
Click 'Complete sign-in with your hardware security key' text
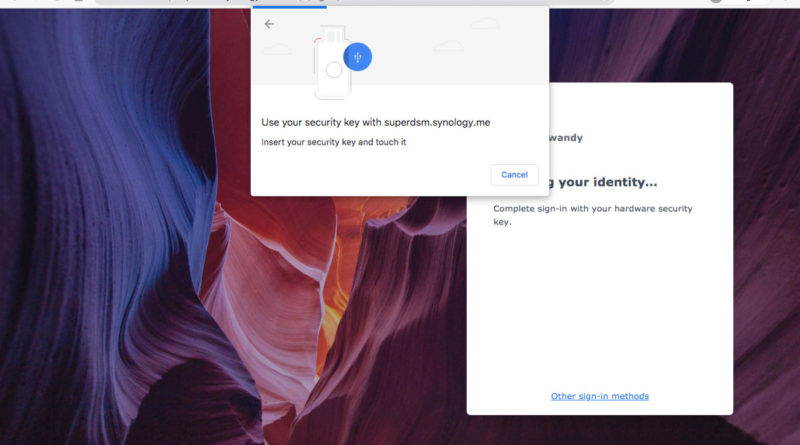click(592, 215)
